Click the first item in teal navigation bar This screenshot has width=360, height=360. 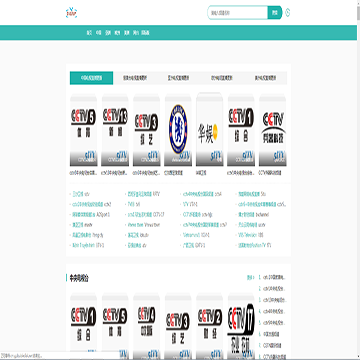89,33
